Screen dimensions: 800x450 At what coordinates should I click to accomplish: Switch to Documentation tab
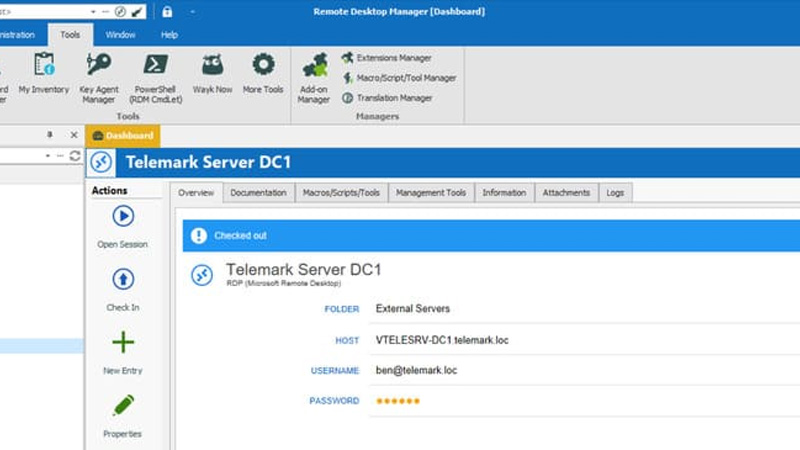point(258,193)
